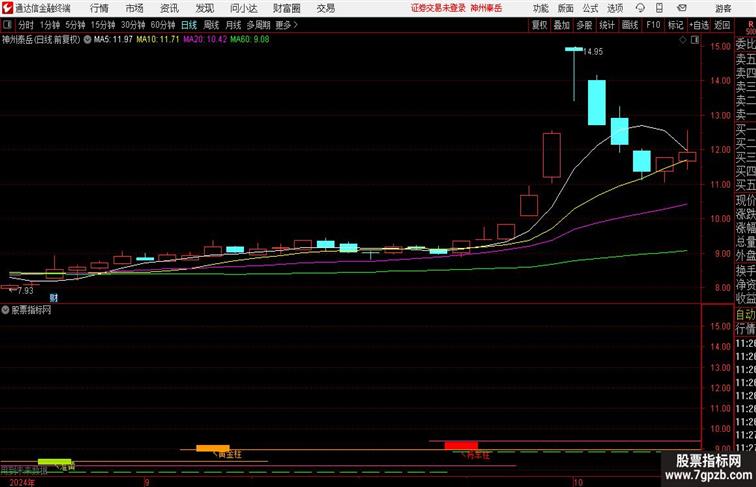This screenshot has height=487, width=756.
Task: Open the 财富圈 menu
Action: tap(286, 8)
